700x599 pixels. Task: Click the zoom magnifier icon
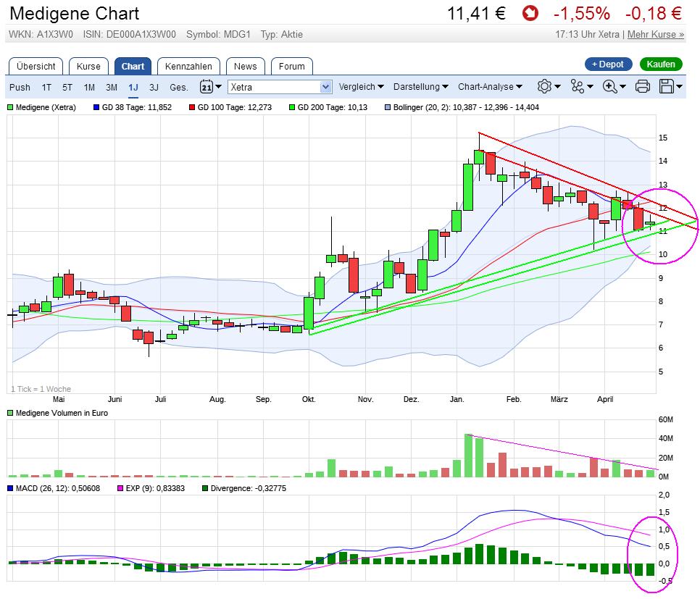pyautogui.click(x=609, y=86)
